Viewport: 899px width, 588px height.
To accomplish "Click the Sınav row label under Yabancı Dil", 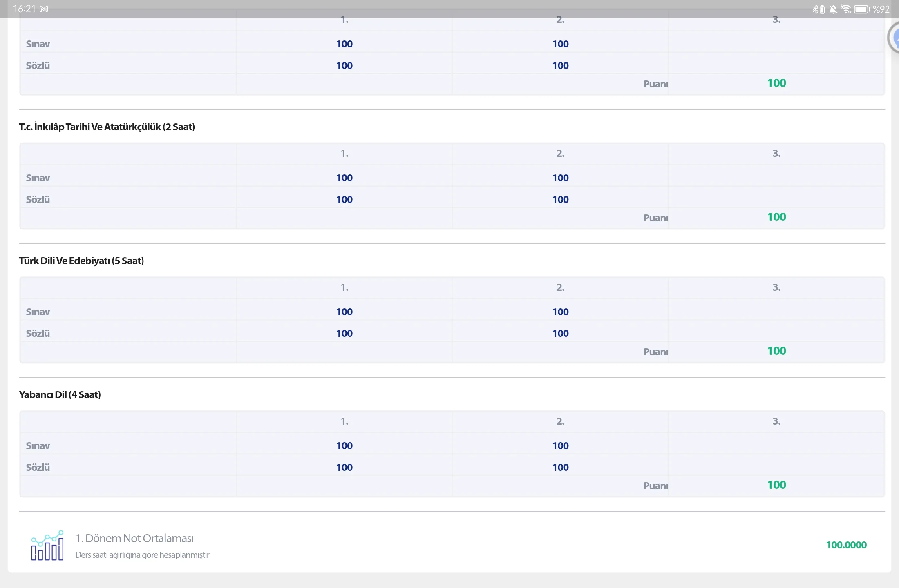I will pyautogui.click(x=38, y=446).
